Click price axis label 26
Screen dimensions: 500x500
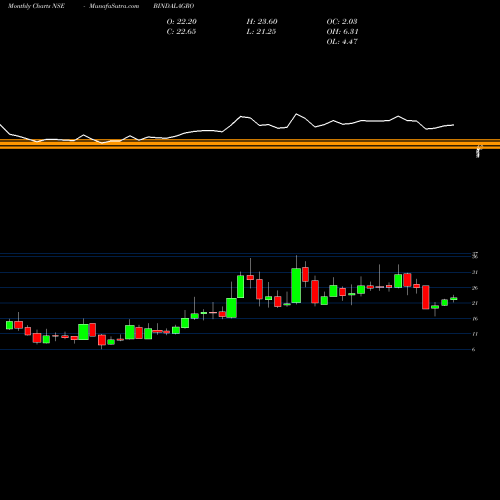[x=475, y=288]
